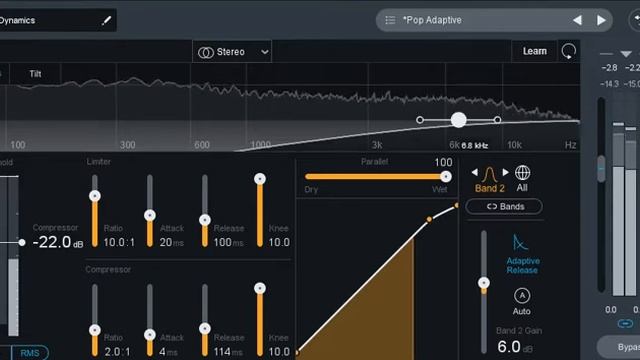Select previous band arrow
Screen dimensions: 640x360
(474, 172)
